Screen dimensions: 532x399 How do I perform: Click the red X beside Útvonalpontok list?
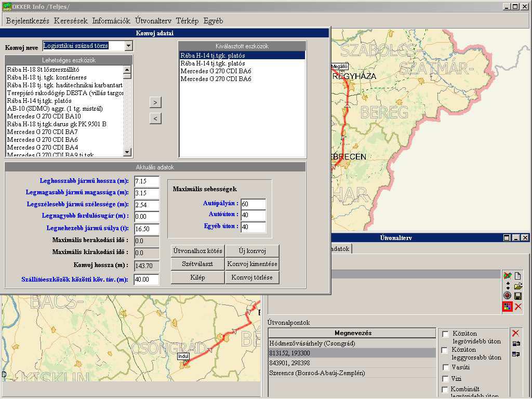pos(516,333)
